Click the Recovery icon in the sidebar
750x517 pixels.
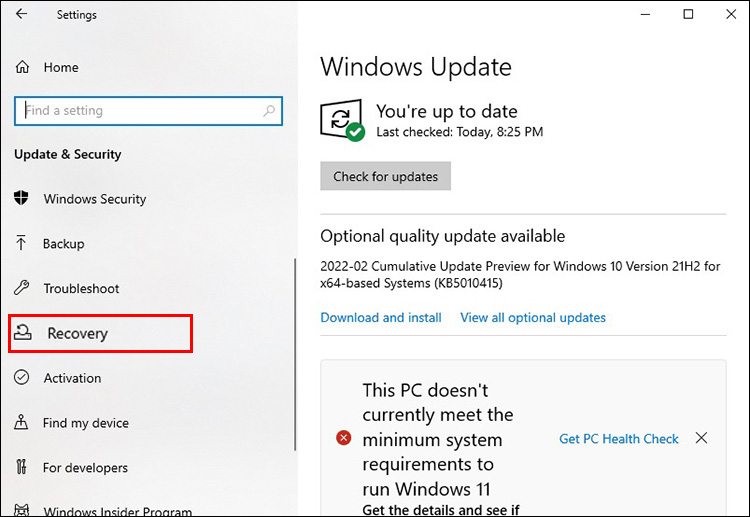(22, 333)
